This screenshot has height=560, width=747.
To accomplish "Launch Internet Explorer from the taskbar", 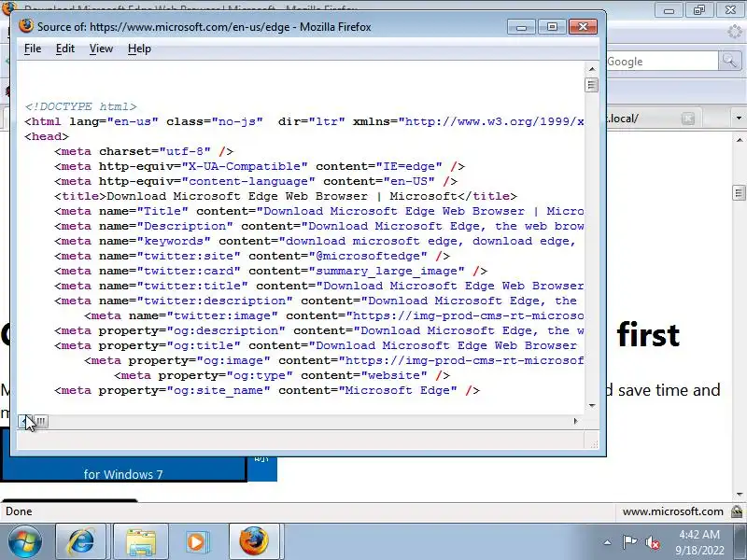I will click(81, 541).
